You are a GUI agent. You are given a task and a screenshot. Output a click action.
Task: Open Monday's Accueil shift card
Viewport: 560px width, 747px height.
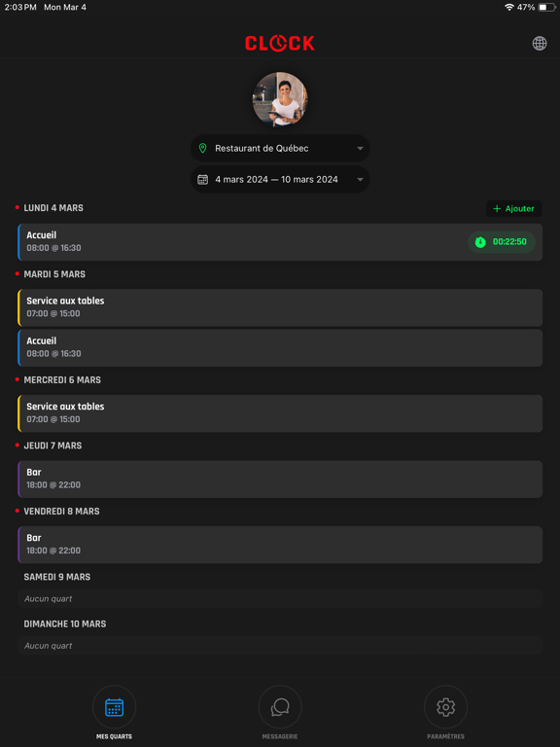(280, 242)
